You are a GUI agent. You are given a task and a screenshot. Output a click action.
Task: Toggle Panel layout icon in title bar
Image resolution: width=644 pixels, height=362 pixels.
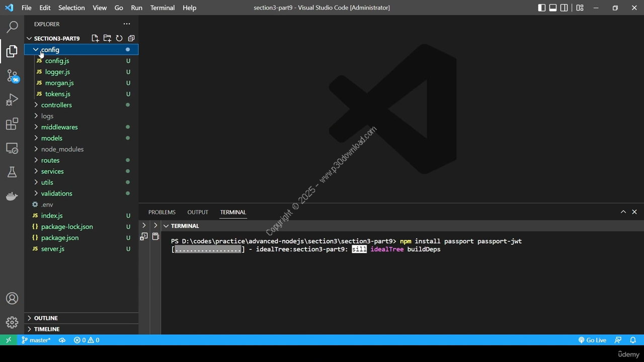coord(553,8)
